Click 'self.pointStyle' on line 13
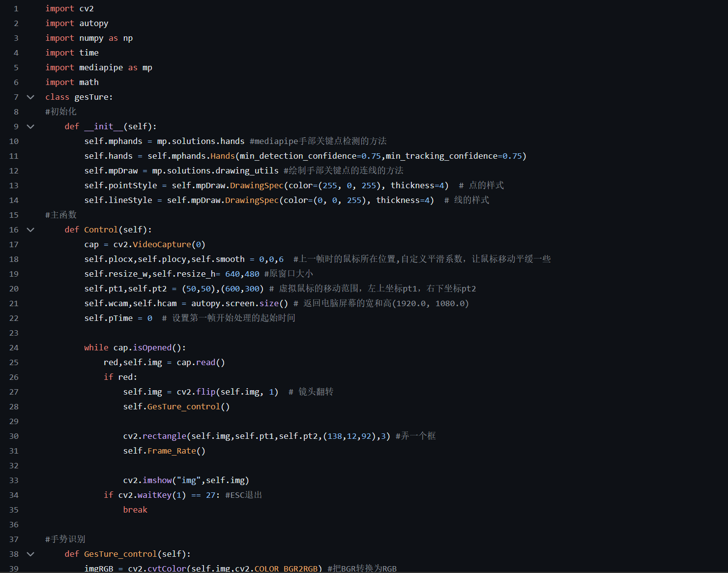 pyautogui.click(x=120, y=185)
